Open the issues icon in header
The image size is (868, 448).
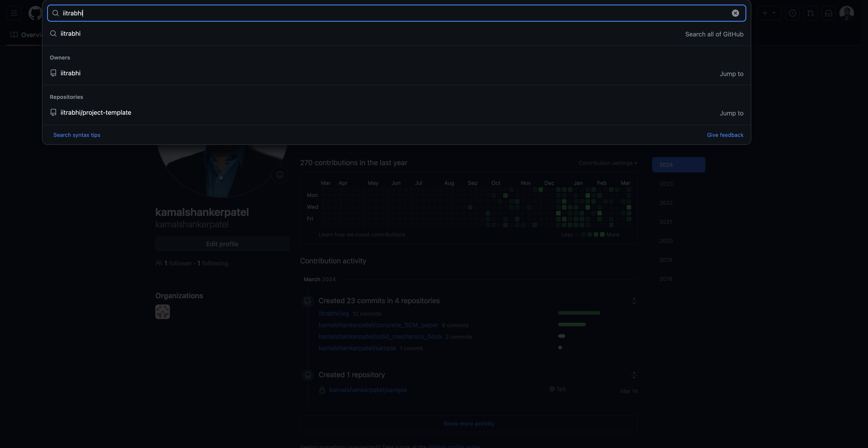click(792, 13)
